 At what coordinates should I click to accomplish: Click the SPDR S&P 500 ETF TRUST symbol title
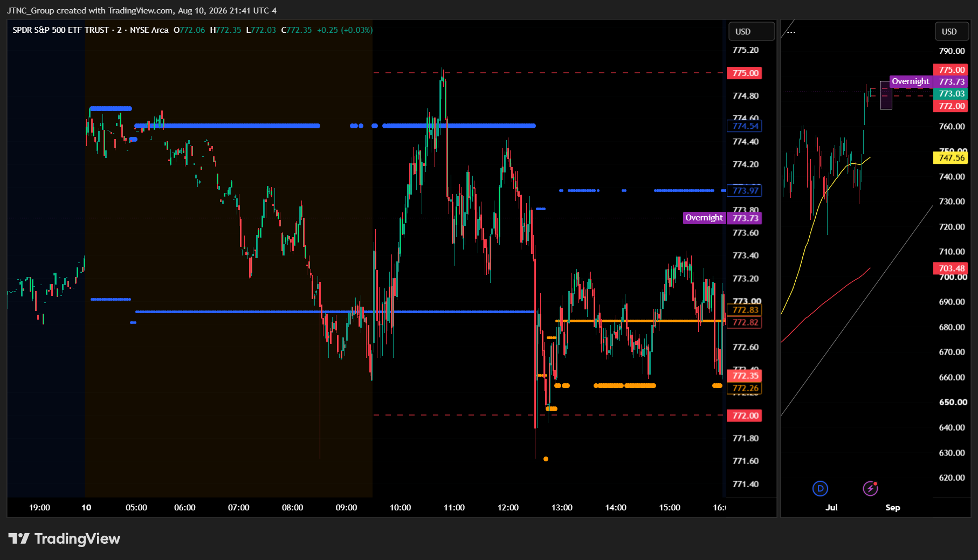[x=61, y=30]
